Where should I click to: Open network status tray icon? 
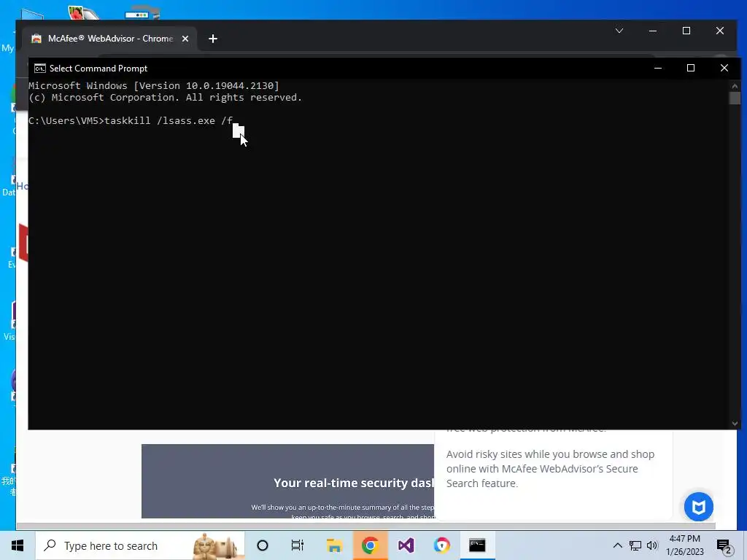pyautogui.click(x=635, y=545)
